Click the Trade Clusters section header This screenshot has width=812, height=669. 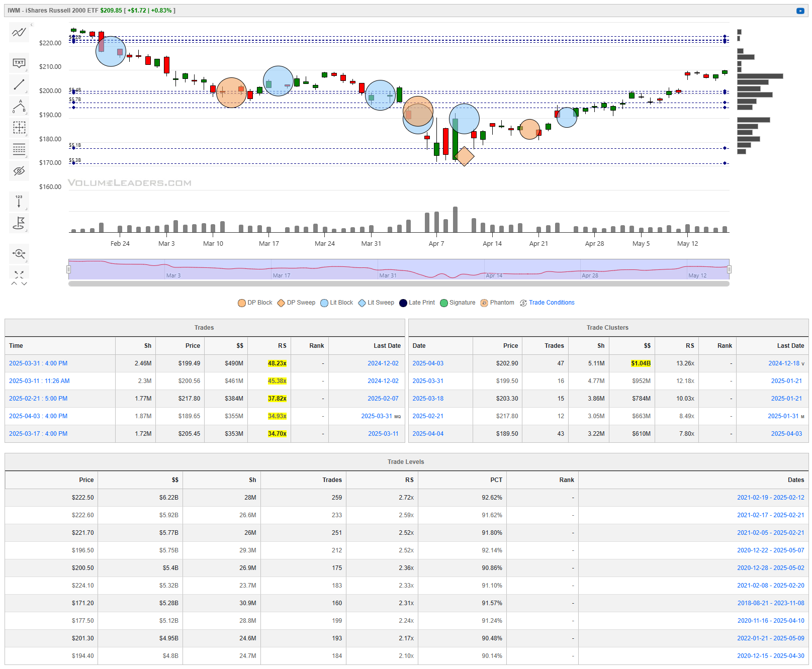coord(607,328)
